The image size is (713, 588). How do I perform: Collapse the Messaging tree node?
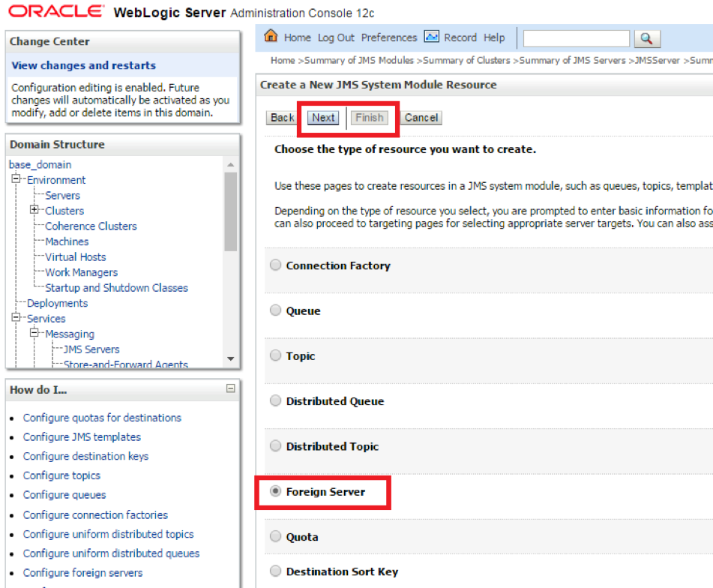[x=34, y=334]
